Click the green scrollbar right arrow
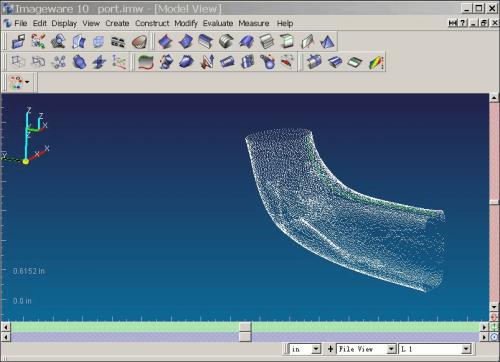 484,327
